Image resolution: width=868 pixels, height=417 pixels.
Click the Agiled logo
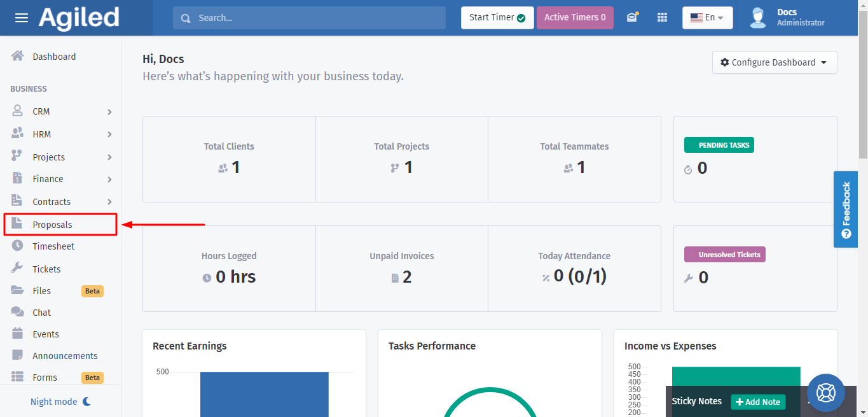click(79, 18)
